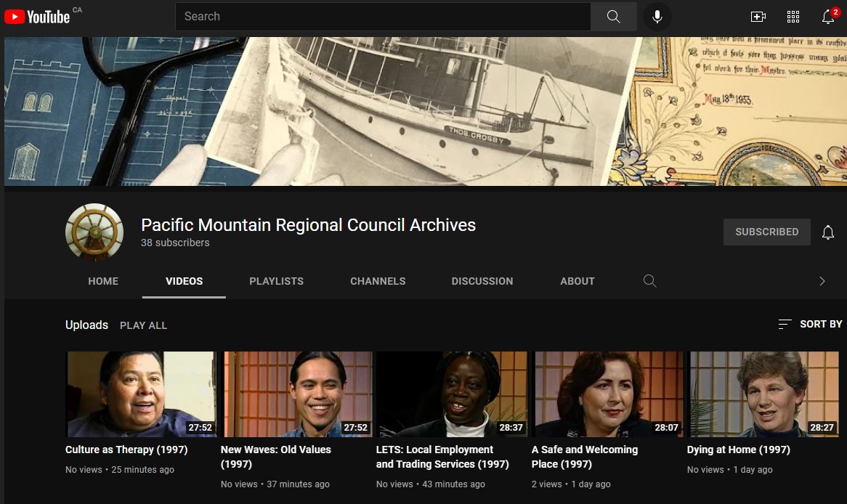Click title A Safe and Welcoming Place (1997)
847x504 pixels.
(x=585, y=457)
